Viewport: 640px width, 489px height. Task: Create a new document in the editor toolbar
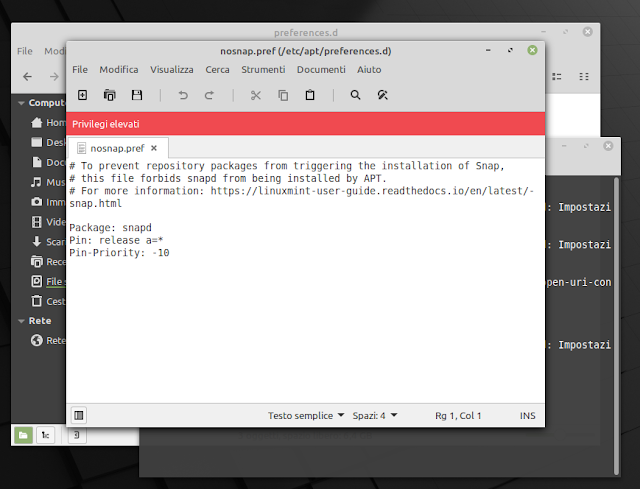pyautogui.click(x=82, y=95)
